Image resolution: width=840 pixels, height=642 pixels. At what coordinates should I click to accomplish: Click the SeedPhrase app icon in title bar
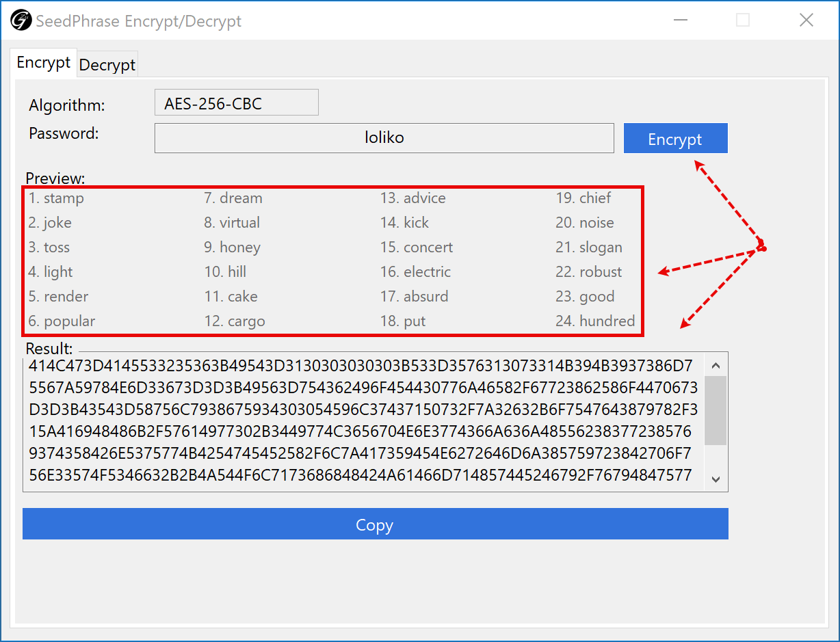point(21,21)
